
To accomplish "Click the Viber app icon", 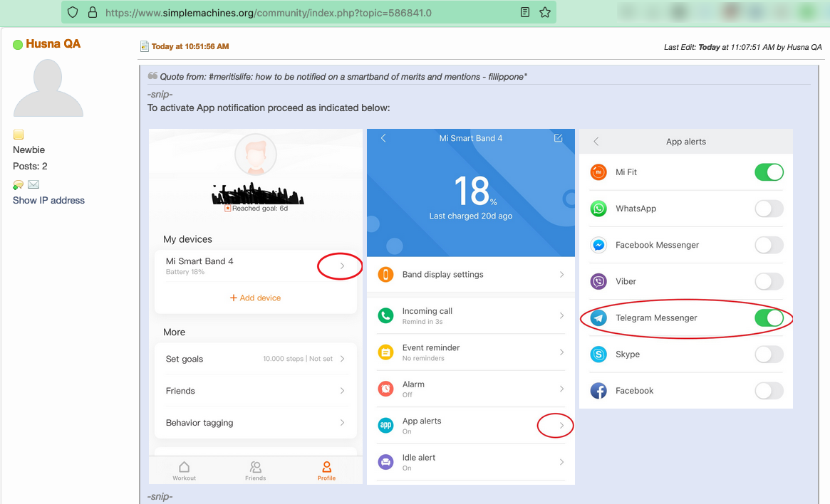I will [x=598, y=281].
